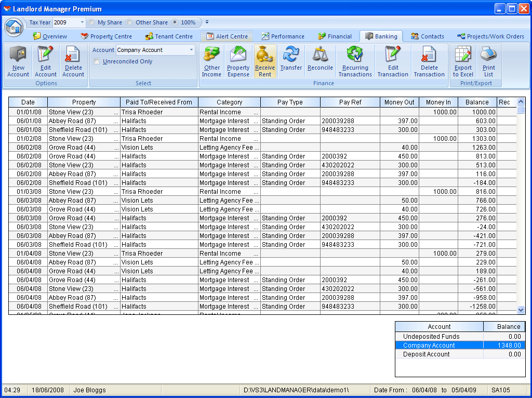Open the Receive Rent tool
The width and height of the screenshot is (532, 398).
click(265, 61)
